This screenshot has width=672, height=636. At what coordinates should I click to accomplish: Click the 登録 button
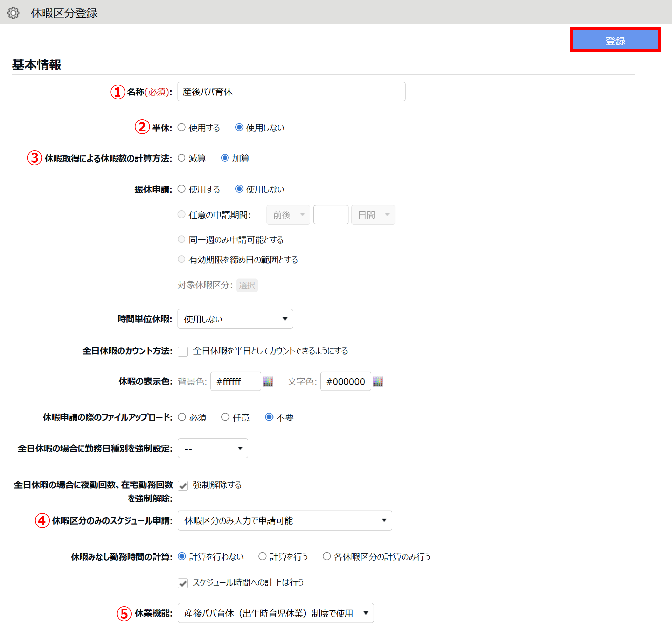[x=615, y=40]
